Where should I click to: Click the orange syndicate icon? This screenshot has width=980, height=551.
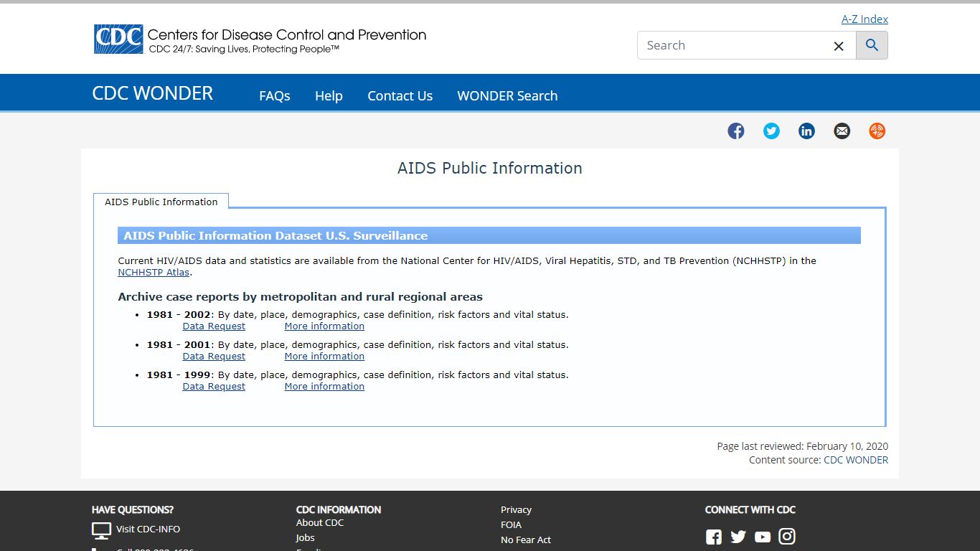point(877,131)
